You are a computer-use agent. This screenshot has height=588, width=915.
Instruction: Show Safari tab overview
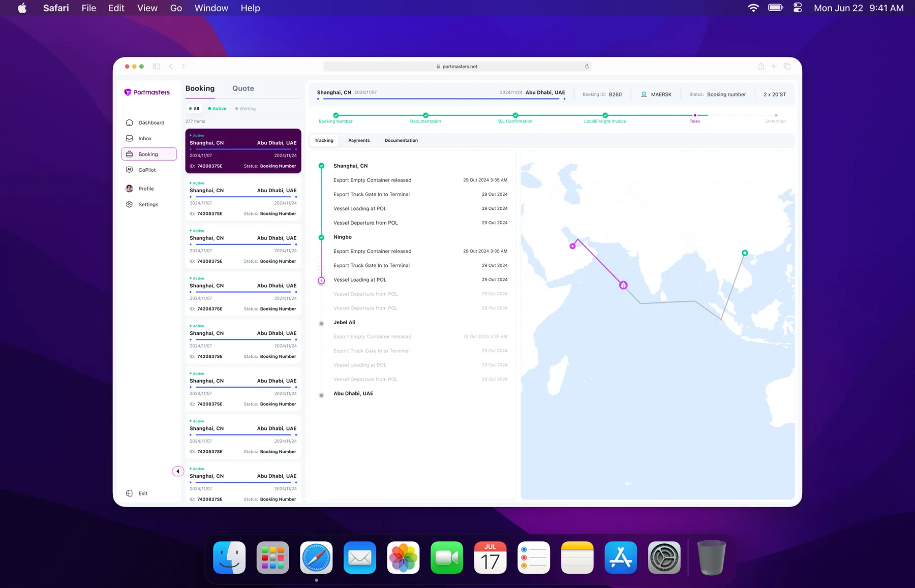click(x=787, y=66)
